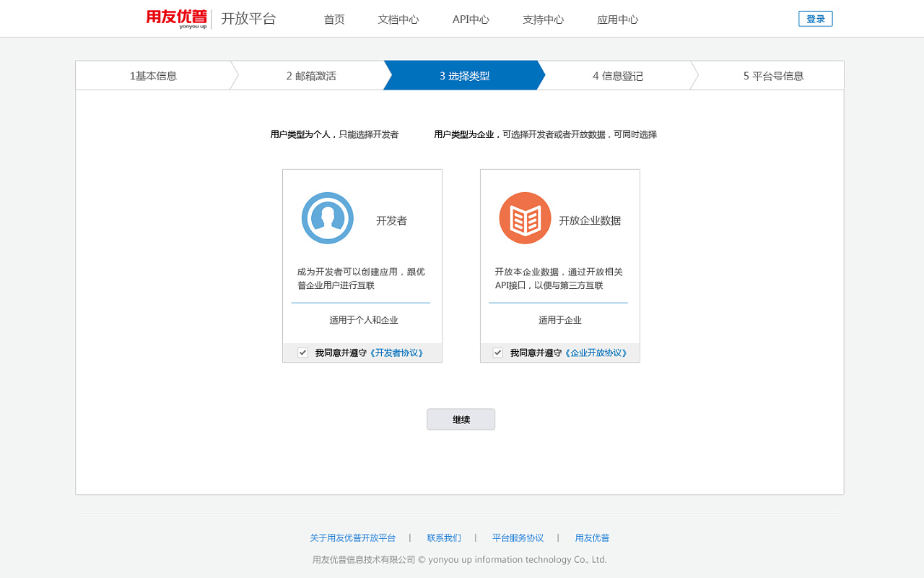Open the 文档中心 navigation item
This screenshot has height=578, width=924.
(x=398, y=20)
